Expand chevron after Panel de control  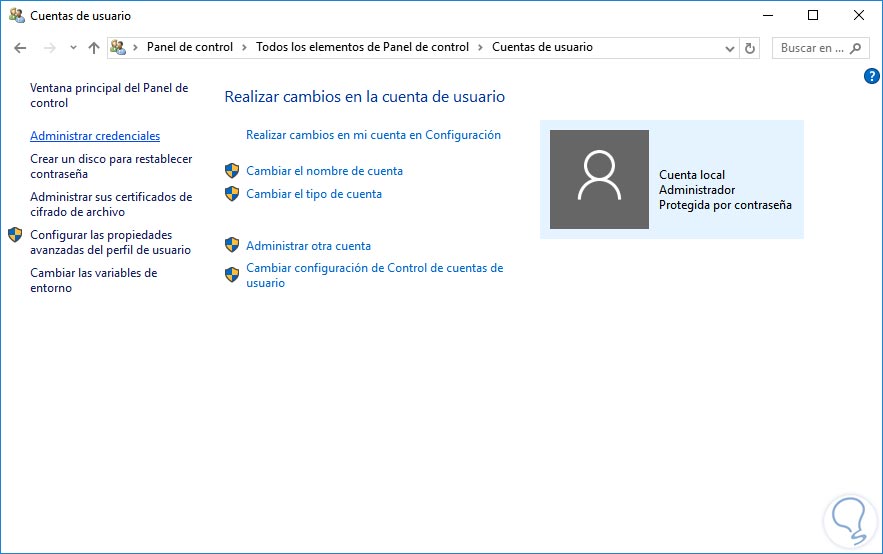coord(244,47)
